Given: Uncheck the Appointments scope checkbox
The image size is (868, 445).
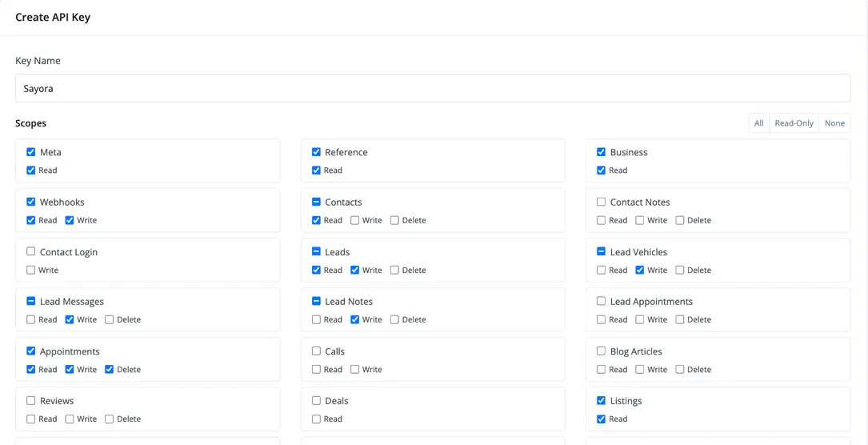Looking at the screenshot, I should coord(31,351).
